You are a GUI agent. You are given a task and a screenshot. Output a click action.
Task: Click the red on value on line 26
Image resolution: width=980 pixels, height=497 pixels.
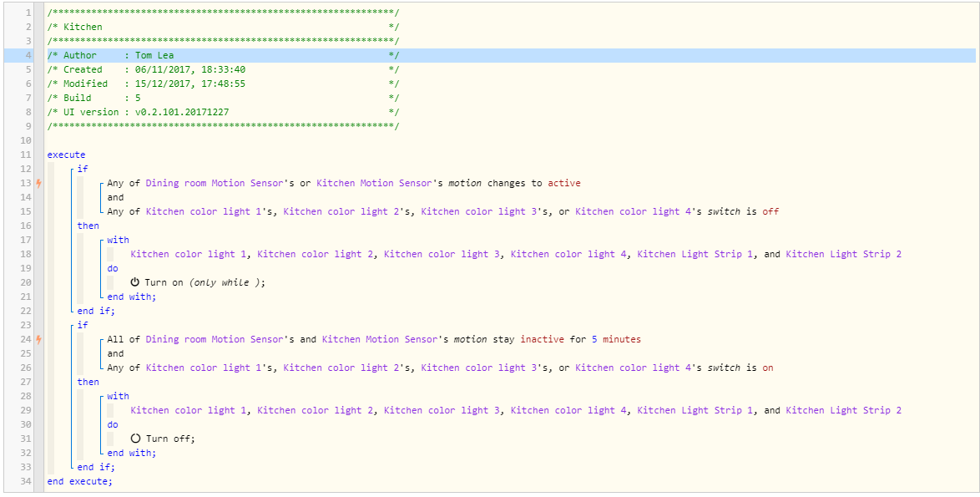point(767,368)
